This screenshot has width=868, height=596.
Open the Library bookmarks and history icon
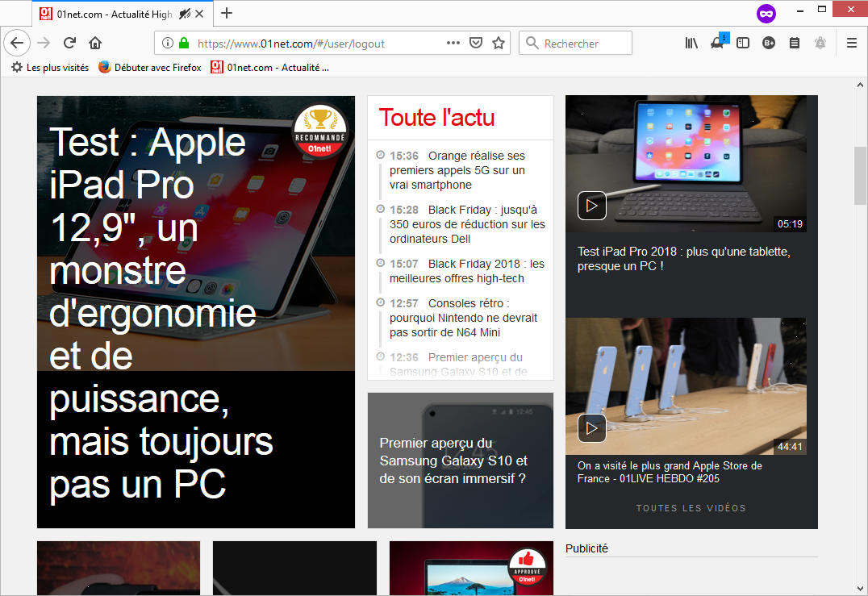coord(691,44)
